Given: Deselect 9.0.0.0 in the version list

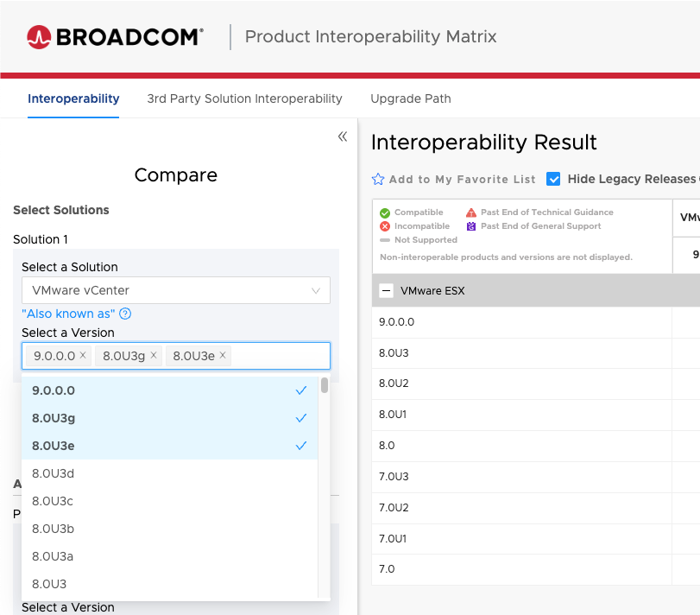Looking at the screenshot, I should click(169, 390).
